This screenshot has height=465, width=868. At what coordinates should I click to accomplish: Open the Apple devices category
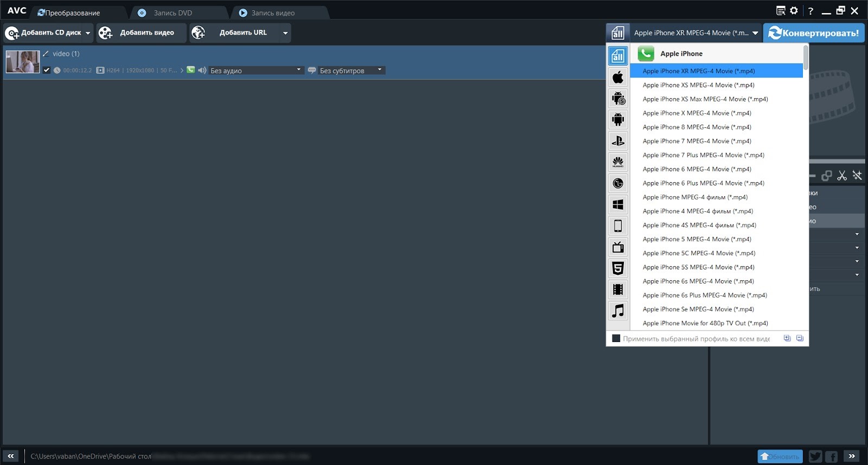point(618,77)
